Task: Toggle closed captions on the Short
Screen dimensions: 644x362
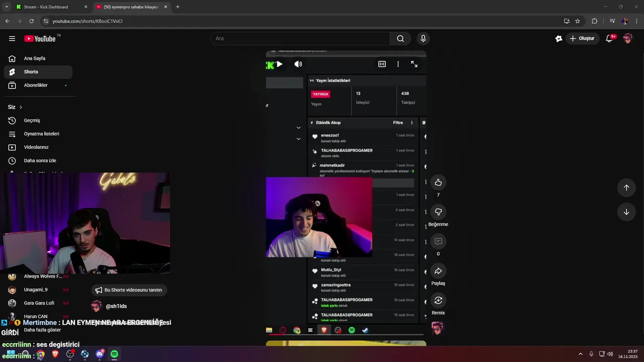Action: click(382, 64)
